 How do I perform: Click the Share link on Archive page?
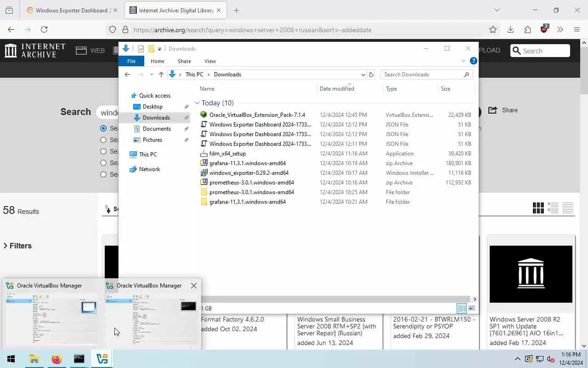[x=503, y=110]
